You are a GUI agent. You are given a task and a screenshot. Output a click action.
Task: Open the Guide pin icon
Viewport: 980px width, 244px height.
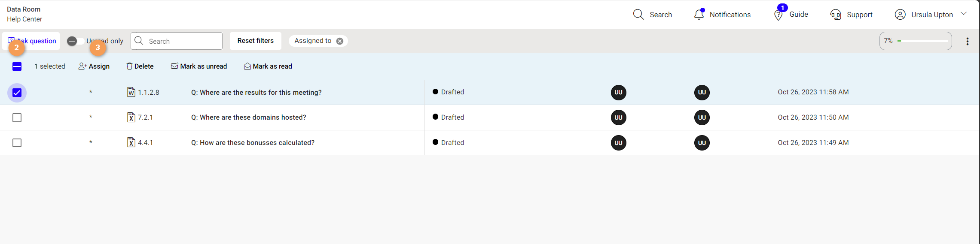[x=778, y=15]
